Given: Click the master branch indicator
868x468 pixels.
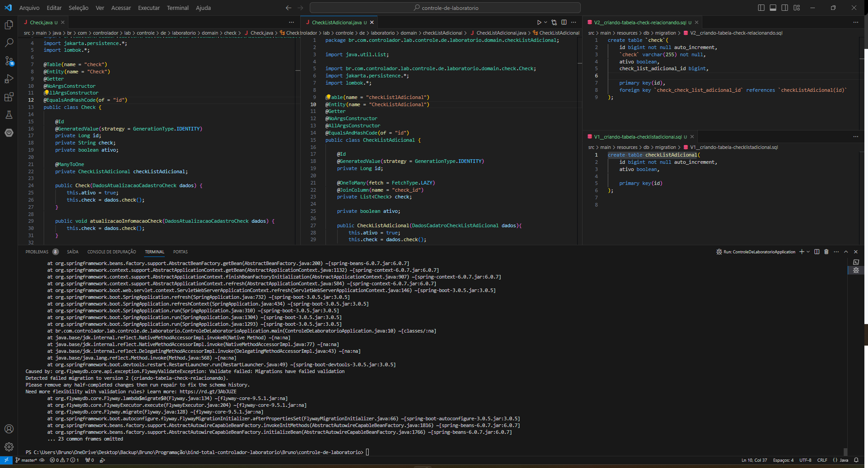Looking at the screenshot, I should (x=27, y=460).
